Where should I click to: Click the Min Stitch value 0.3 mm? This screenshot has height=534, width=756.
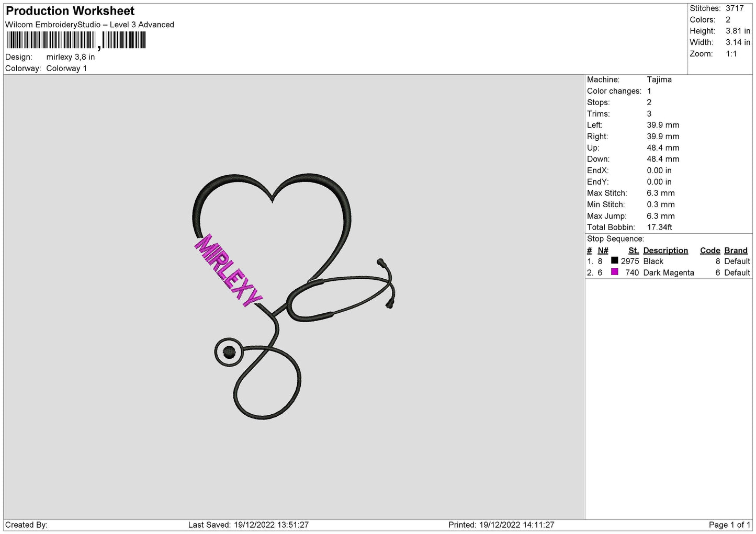coord(661,204)
